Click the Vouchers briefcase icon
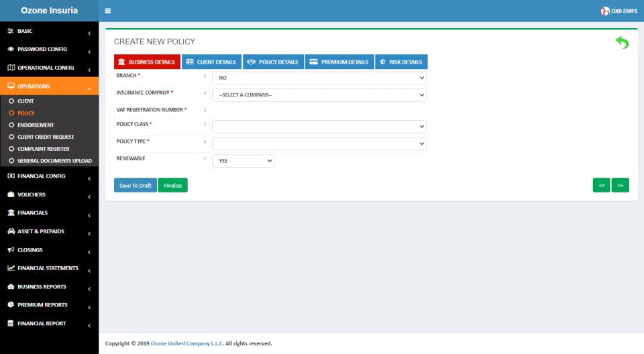 point(11,194)
